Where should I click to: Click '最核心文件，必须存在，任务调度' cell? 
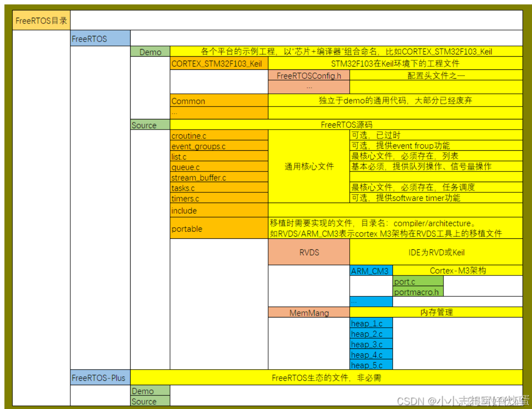[x=436, y=187]
